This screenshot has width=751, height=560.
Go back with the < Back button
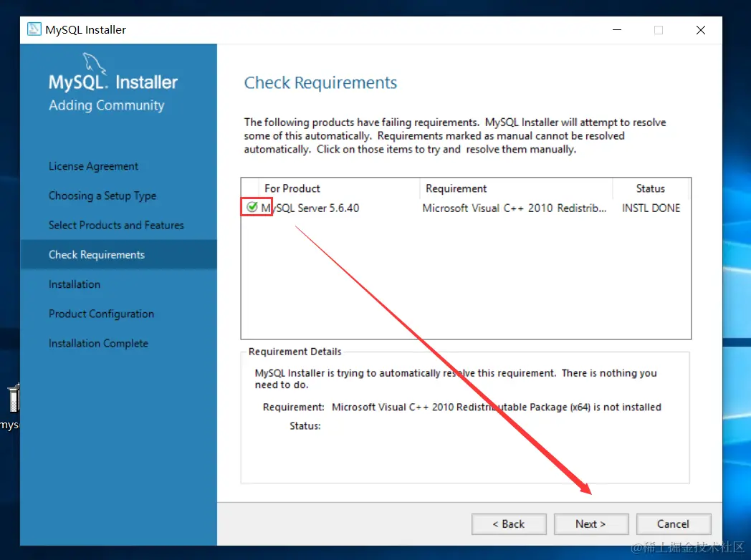click(x=509, y=524)
